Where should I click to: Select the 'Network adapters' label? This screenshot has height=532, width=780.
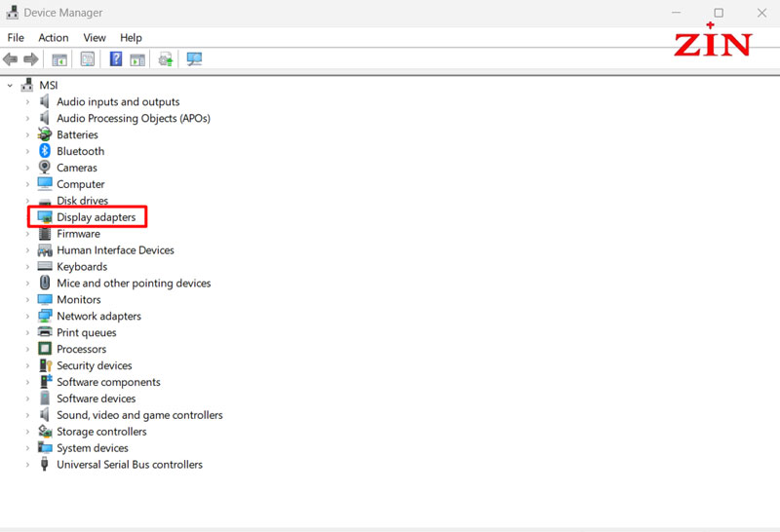pos(99,317)
